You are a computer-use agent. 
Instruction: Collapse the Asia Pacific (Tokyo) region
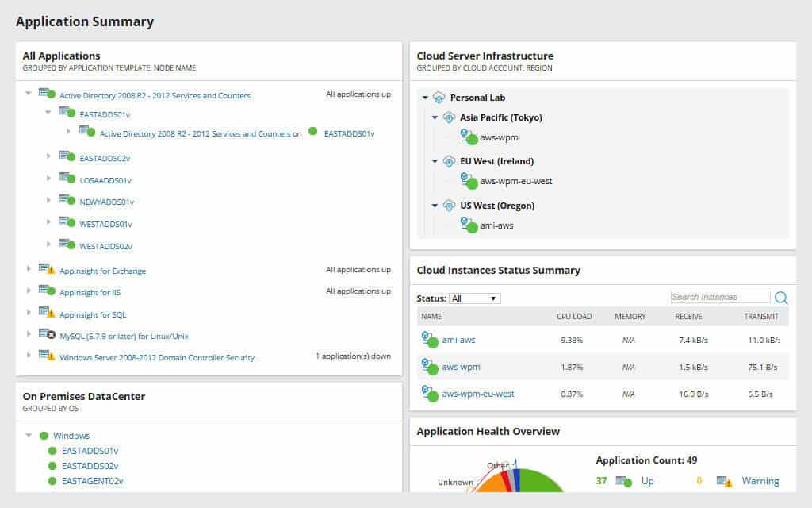435,117
